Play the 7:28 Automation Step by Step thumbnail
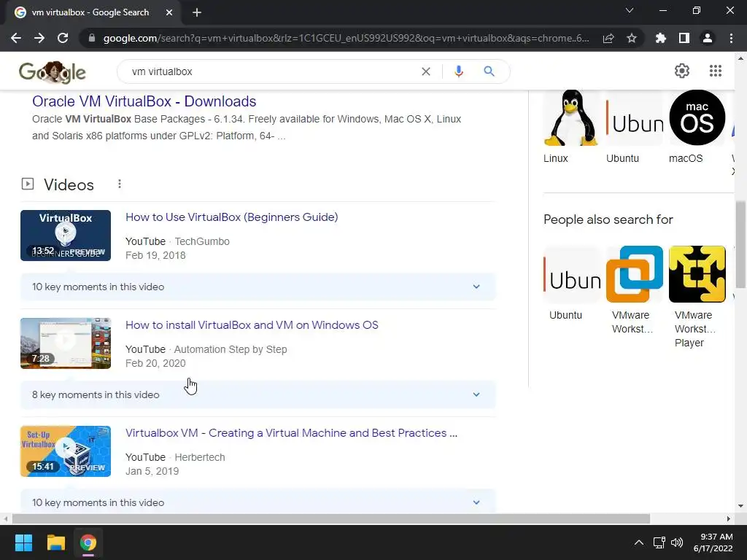 (x=66, y=343)
